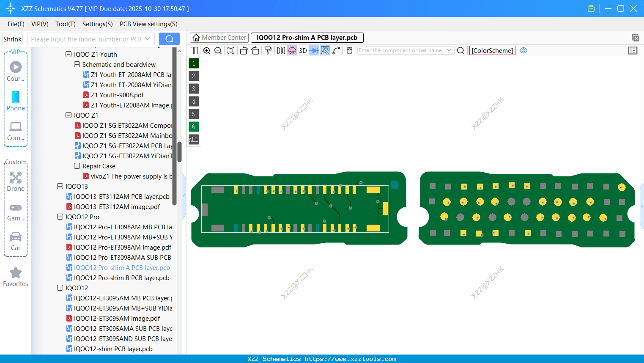
Task: Open IQOO13-ET3112AM PCB layer.pcb
Action: [118, 197]
